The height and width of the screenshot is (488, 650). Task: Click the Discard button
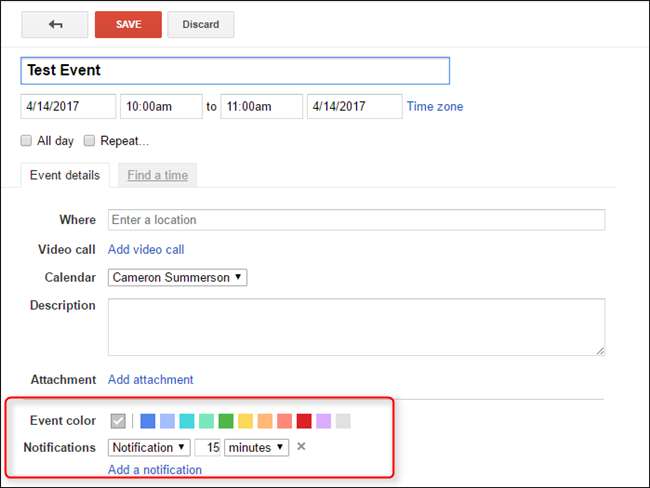tap(200, 25)
